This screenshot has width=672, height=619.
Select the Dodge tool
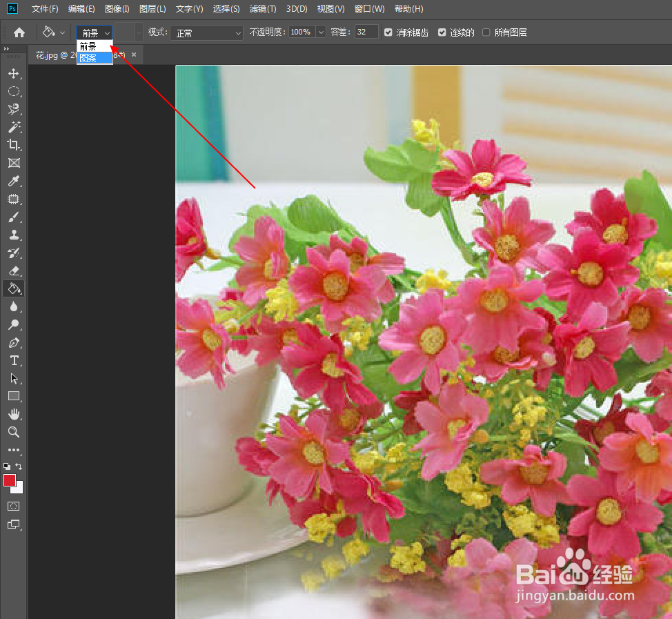tap(14, 324)
